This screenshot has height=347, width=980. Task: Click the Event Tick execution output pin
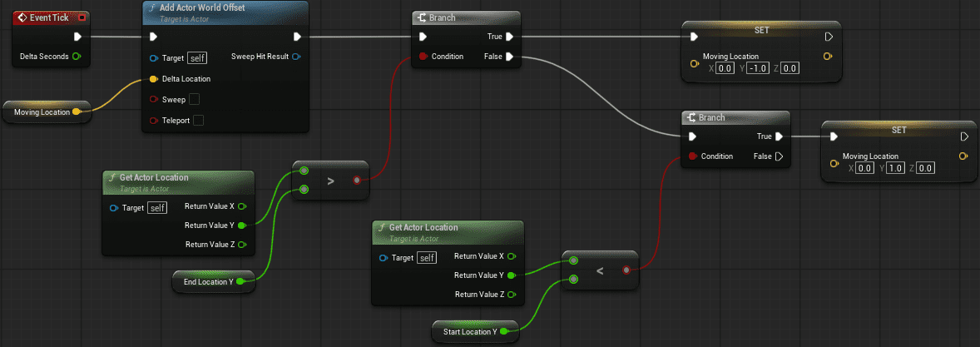click(78, 37)
